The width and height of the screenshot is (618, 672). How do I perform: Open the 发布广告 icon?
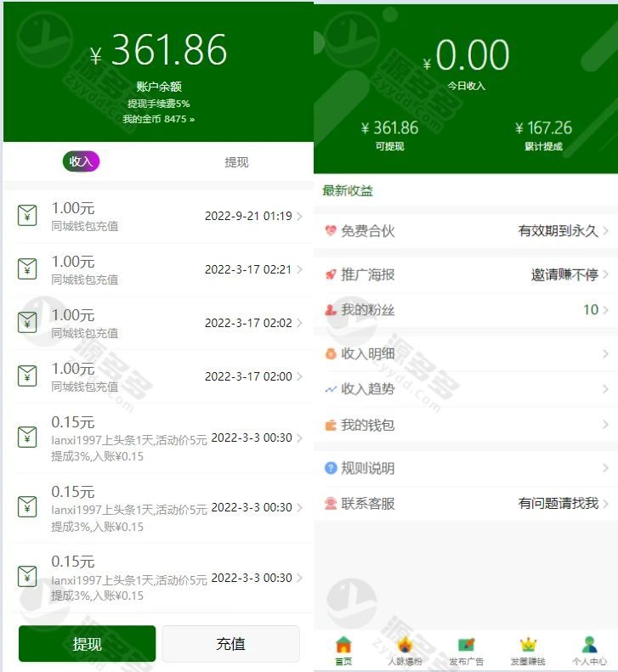[x=466, y=645]
